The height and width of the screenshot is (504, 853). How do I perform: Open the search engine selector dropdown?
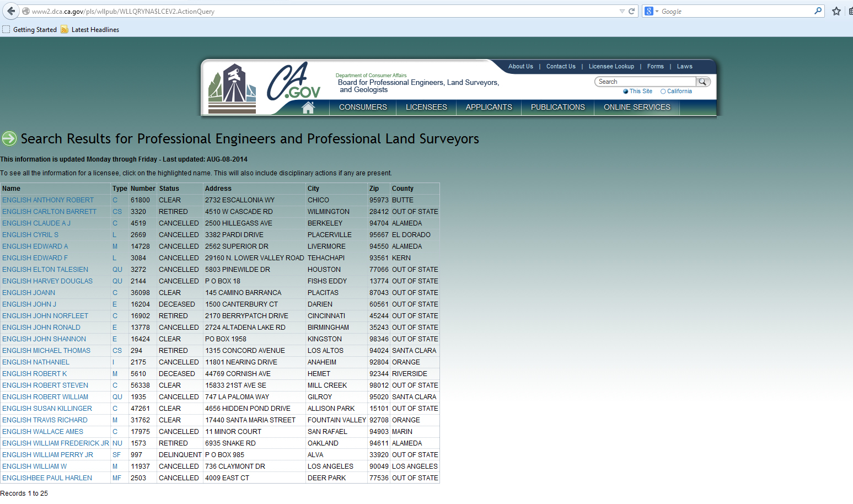point(651,11)
